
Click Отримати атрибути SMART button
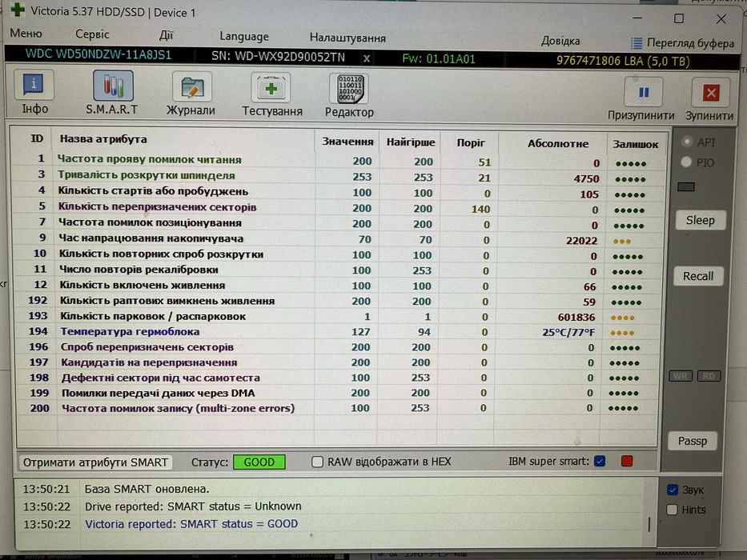pyautogui.click(x=95, y=462)
